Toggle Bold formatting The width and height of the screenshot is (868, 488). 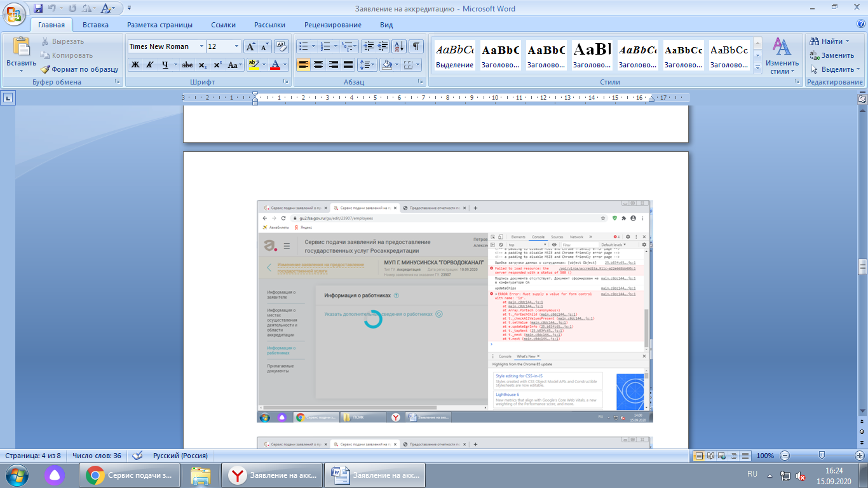[x=135, y=65]
